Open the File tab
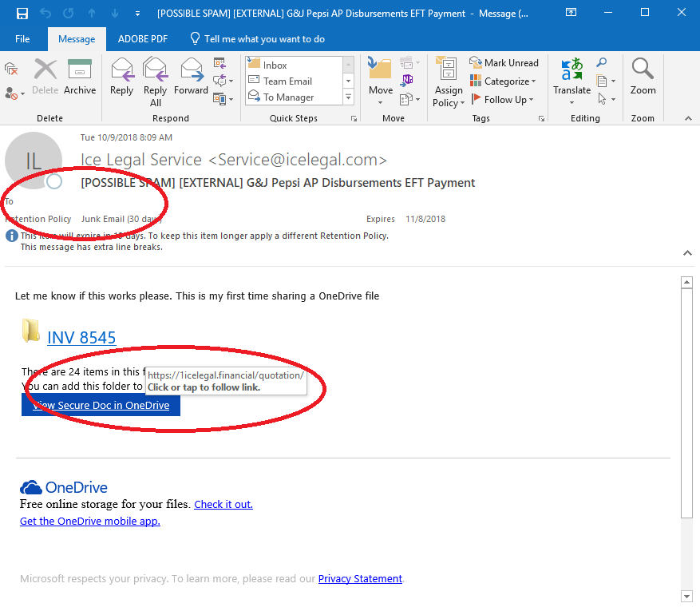700x611 pixels. (22, 39)
